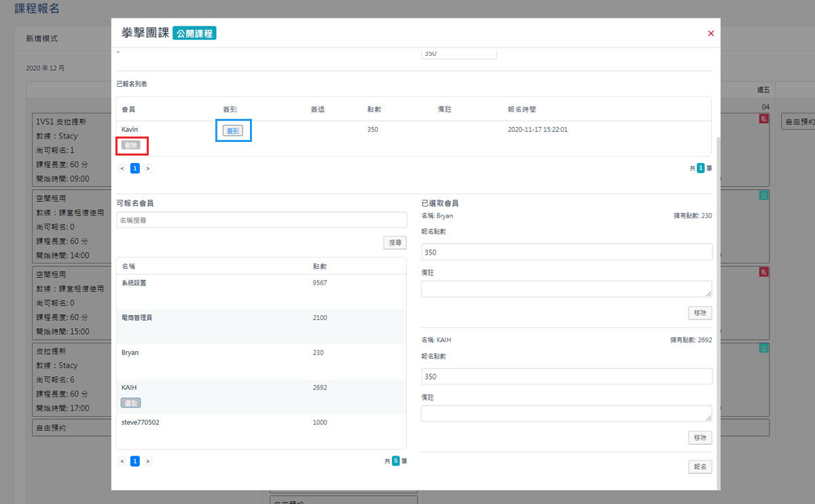Viewport: 815px width, 504px height.
Task: Go to previous page in registered list
Action: (122, 168)
